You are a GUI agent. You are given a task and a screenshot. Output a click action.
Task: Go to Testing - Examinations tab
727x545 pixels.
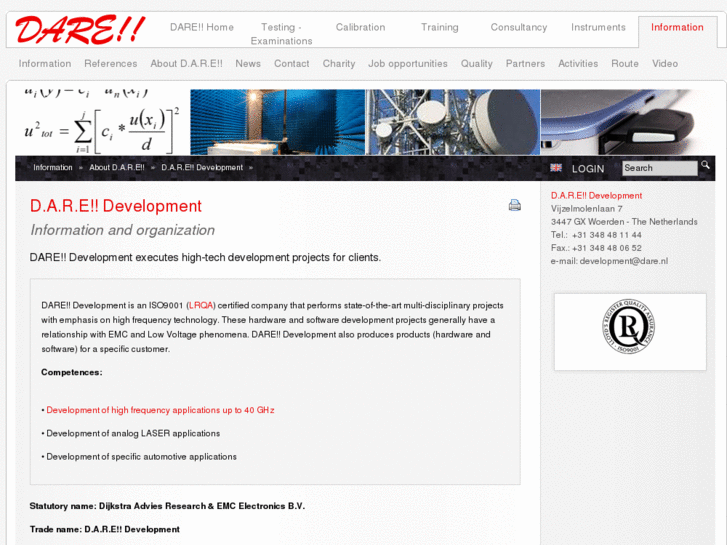click(x=281, y=34)
